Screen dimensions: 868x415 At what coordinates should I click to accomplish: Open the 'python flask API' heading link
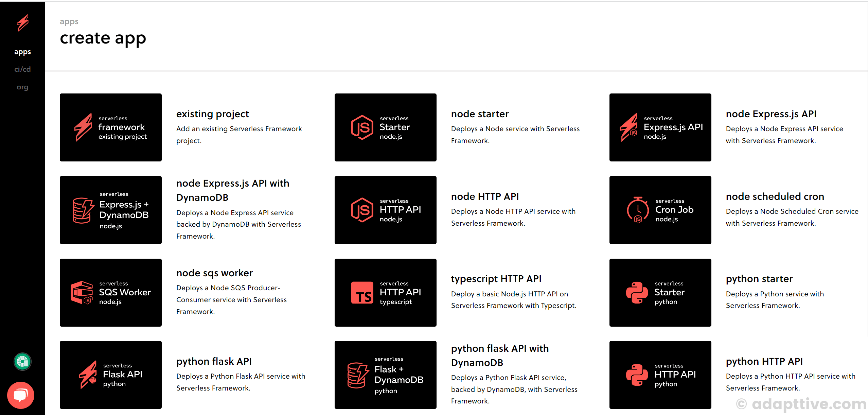[214, 361]
